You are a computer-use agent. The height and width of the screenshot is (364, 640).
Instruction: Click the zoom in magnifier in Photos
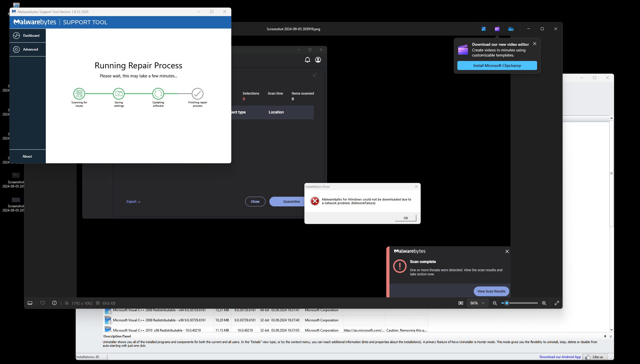coord(544,303)
